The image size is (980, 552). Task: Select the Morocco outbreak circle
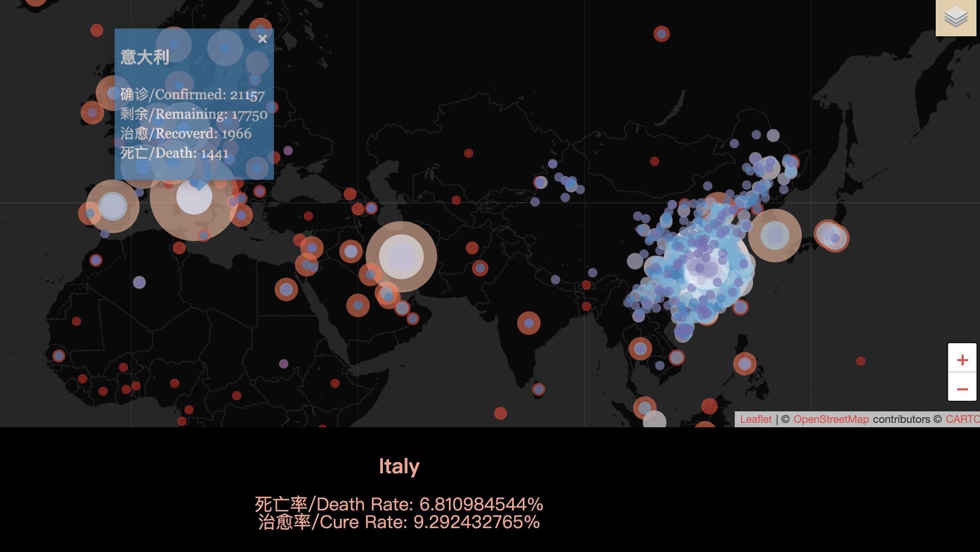96,260
